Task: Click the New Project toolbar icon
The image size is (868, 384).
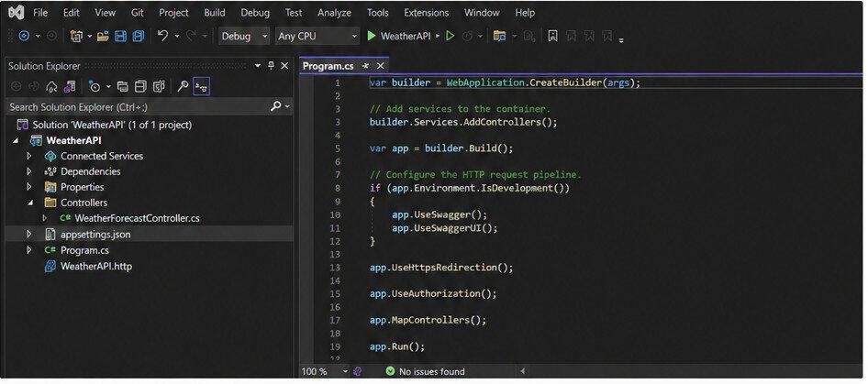Action: pyautogui.click(x=76, y=36)
